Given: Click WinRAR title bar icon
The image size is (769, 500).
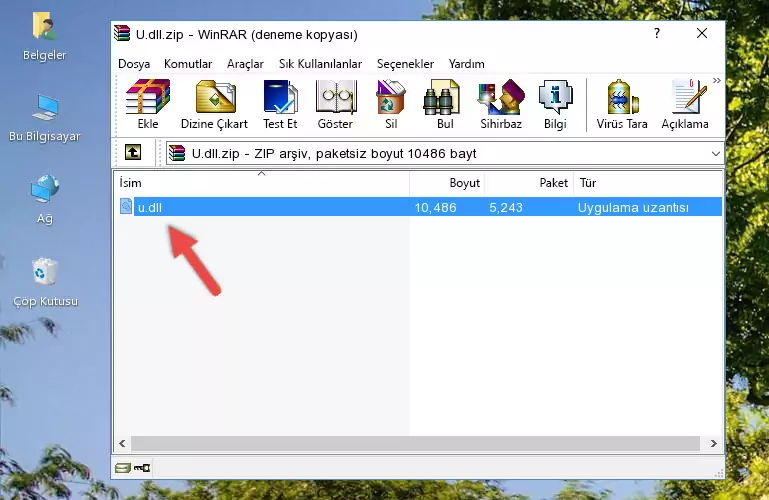Looking at the screenshot, I should 123,34.
